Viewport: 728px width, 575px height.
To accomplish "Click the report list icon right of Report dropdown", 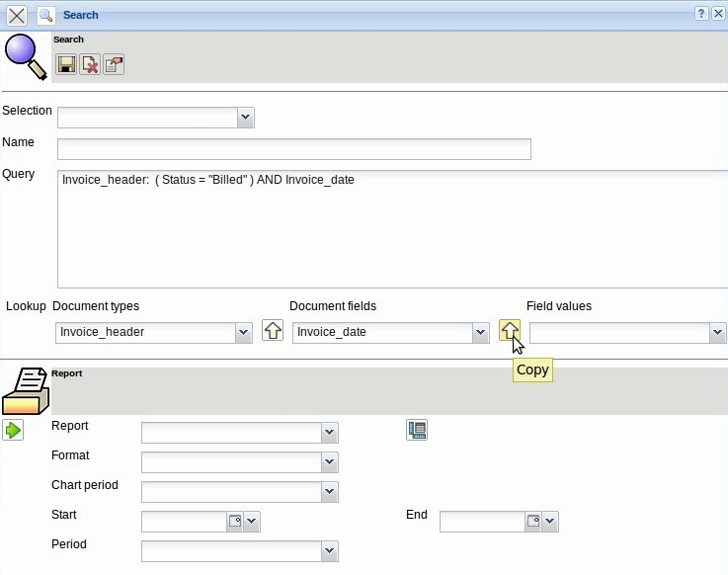I will pyautogui.click(x=417, y=430).
